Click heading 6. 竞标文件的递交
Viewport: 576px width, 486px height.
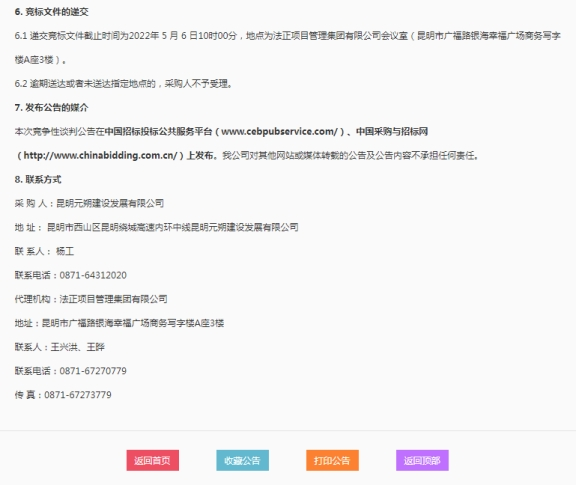click(x=51, y=12)
